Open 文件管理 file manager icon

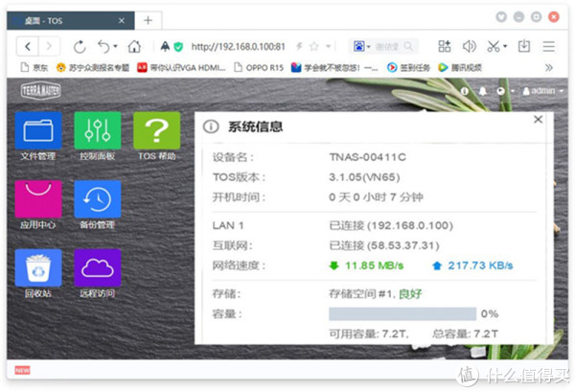pos(38,130)
